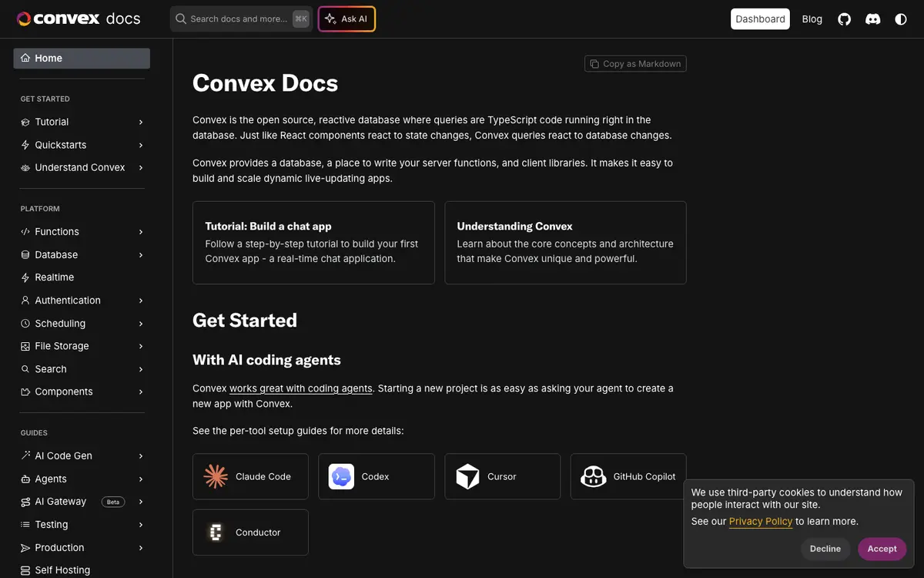Expand the Search chevron
This screenshot has width=924, height=578.
coord(141,369)
